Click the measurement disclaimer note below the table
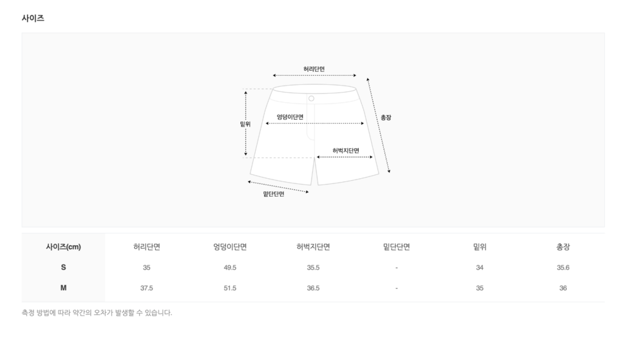Viewport: 644px width, 339px height. (97, 313)
